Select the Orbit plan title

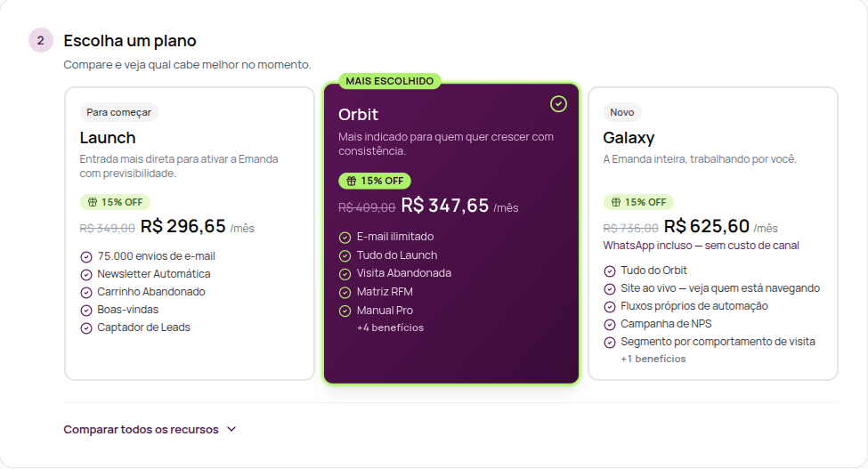coord(358,115)
